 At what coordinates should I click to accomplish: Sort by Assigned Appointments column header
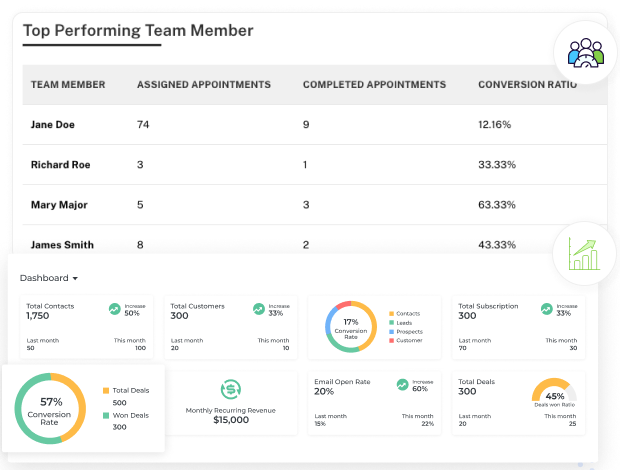[x=204, y=85]
